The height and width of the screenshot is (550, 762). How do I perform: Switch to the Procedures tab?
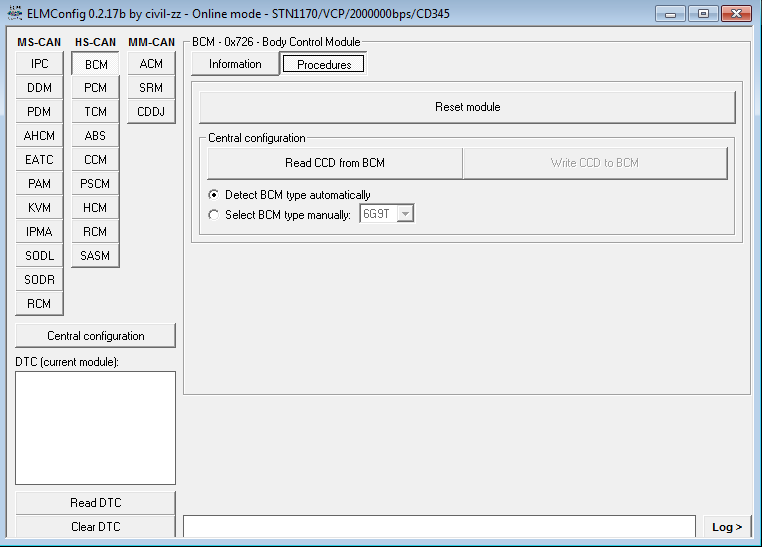(324, 64)
